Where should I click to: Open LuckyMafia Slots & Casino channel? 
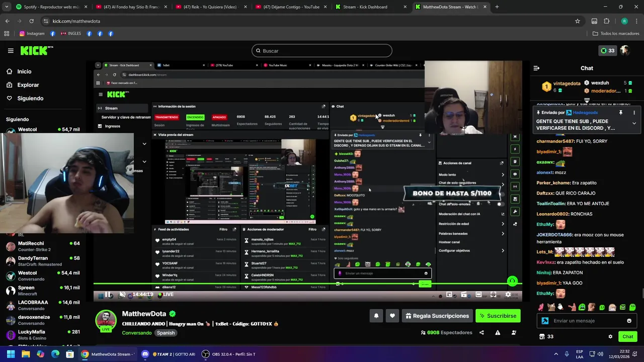click(x=43, y=335)
